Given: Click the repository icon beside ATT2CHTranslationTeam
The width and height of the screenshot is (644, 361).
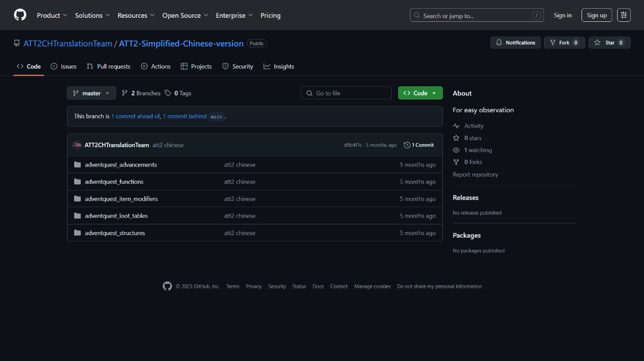Looking at the screenshot, I should [17, 44].
